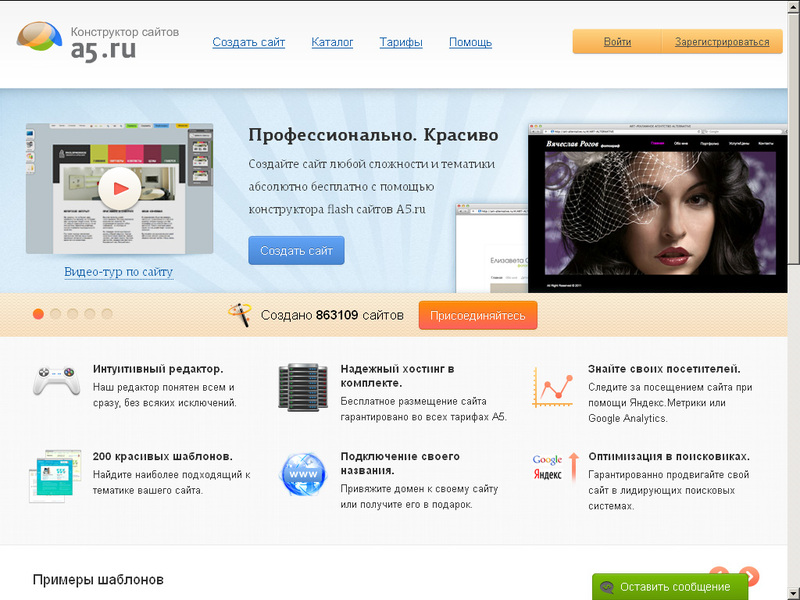This screenshot has width=800, height=600.
Task: Click the Оптимизация в поисковиках heading
Action: tap(669, 456)
